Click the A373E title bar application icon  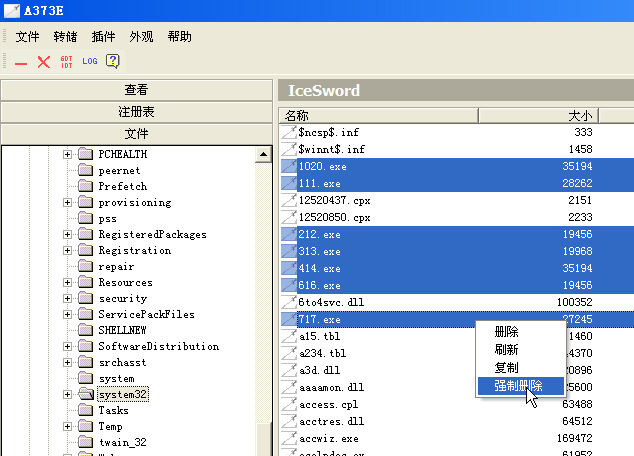coord(11,11)
